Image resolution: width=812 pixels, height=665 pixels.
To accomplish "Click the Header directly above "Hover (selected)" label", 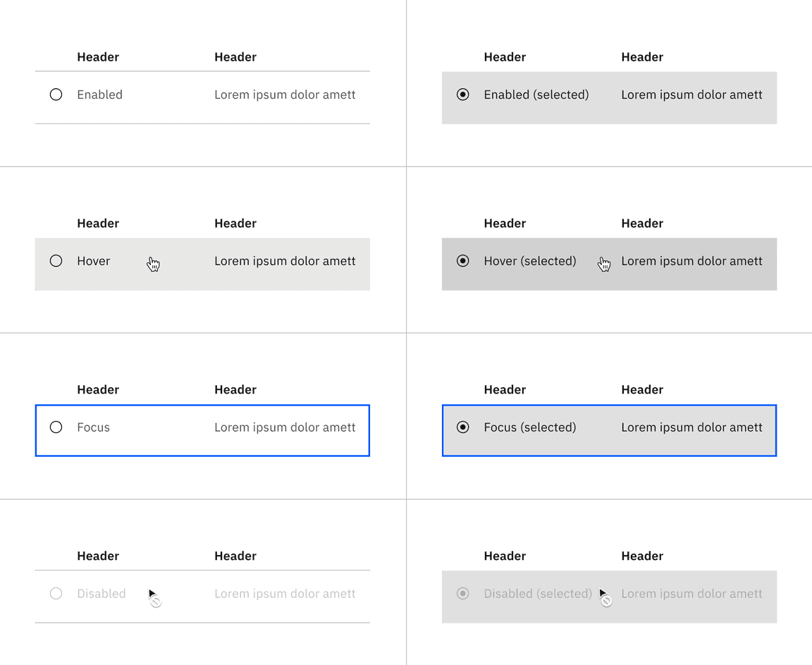I will coord(505,224).
